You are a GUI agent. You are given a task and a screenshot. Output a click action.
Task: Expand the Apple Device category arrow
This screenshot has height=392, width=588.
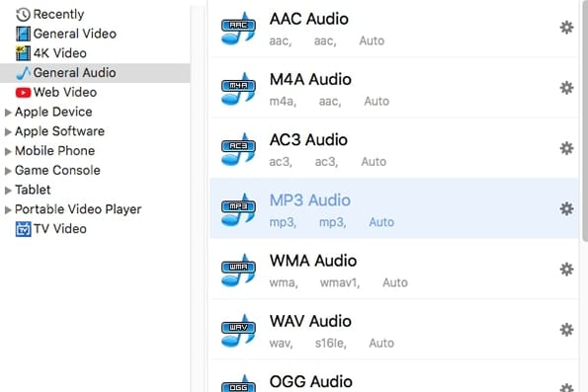tap(8, 113)
